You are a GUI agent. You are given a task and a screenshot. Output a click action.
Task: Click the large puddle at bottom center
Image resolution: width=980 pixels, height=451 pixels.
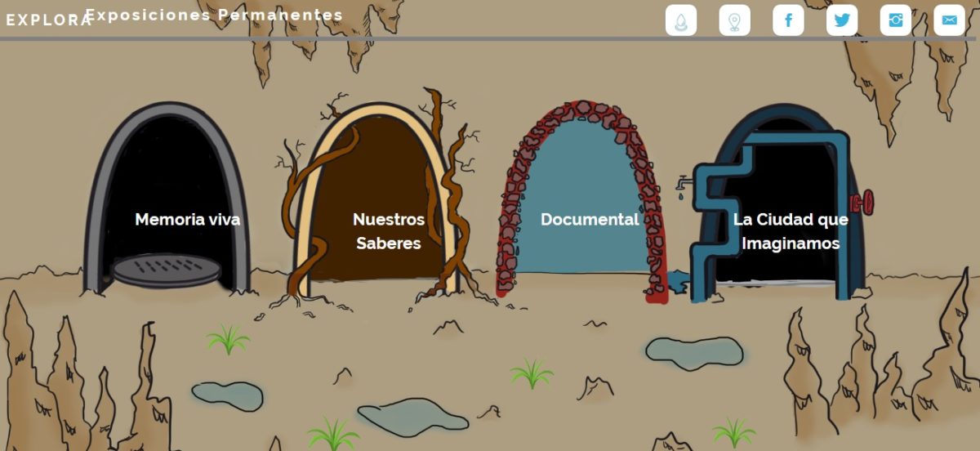[x=412, y=413]
